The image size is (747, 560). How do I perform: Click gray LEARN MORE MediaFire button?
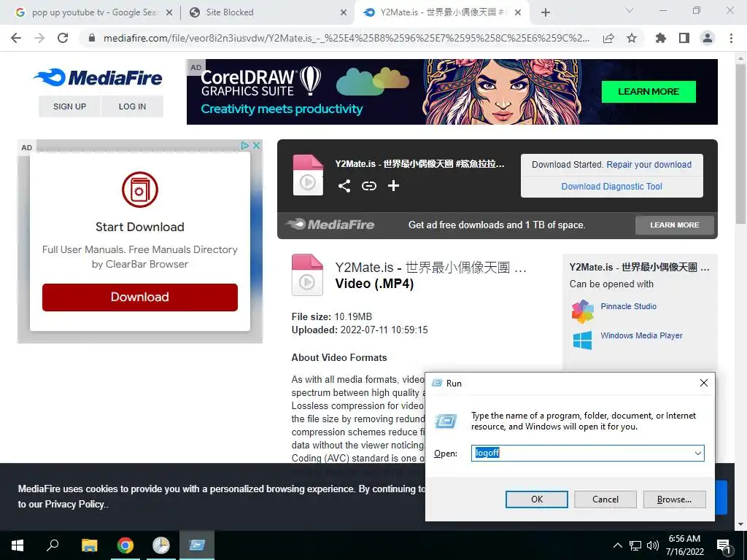click(675, 225)
